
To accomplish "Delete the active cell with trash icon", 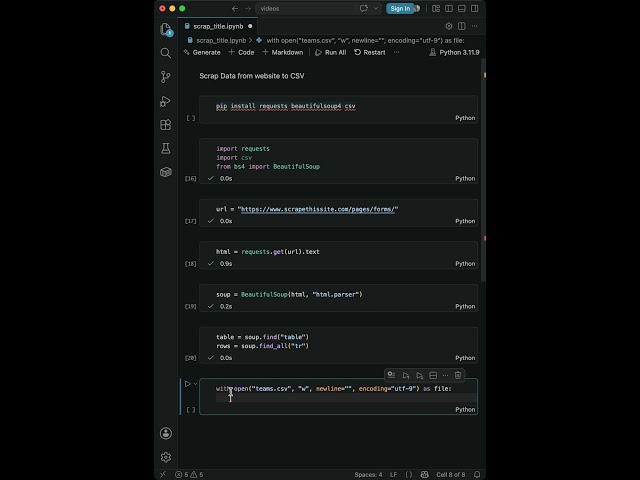I will click(x=458, y=375).
